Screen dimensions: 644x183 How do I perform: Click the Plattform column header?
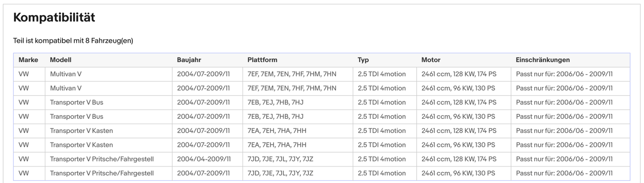point(262,60)
